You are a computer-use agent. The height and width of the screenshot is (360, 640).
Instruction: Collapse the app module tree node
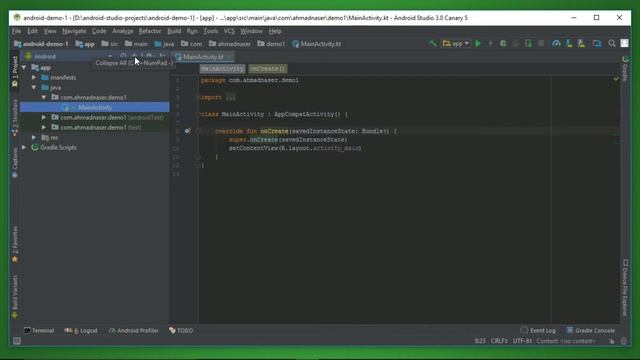[x=24, y=67]
